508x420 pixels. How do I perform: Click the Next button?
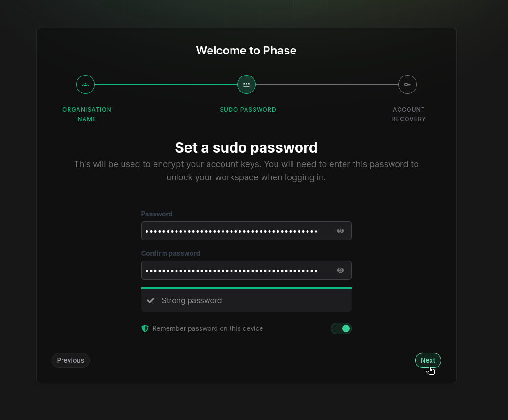click(428, 360)
